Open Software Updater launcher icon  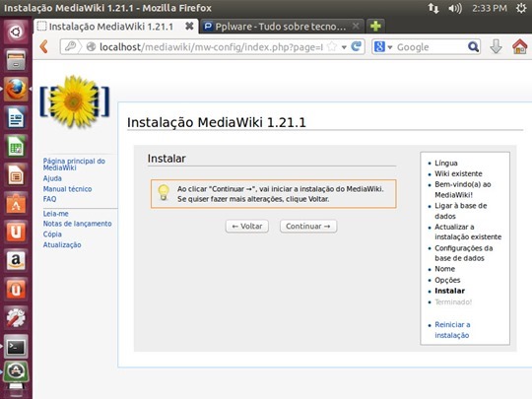[x=16, y=371]
